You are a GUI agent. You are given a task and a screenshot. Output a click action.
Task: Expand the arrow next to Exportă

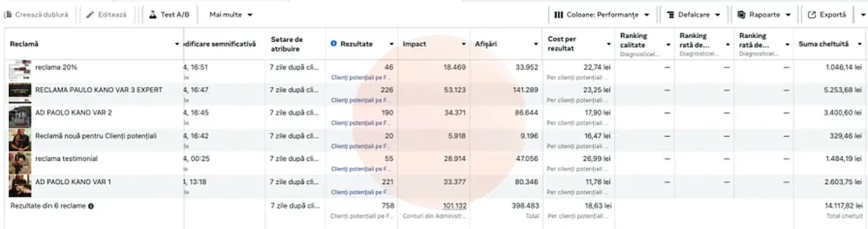point(862,15)
